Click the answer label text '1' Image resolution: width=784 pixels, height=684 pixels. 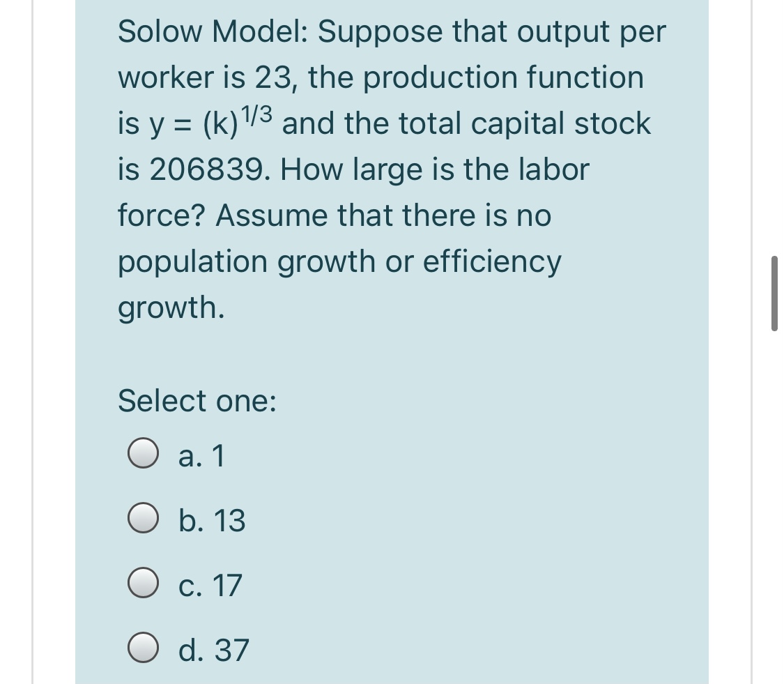220,457
